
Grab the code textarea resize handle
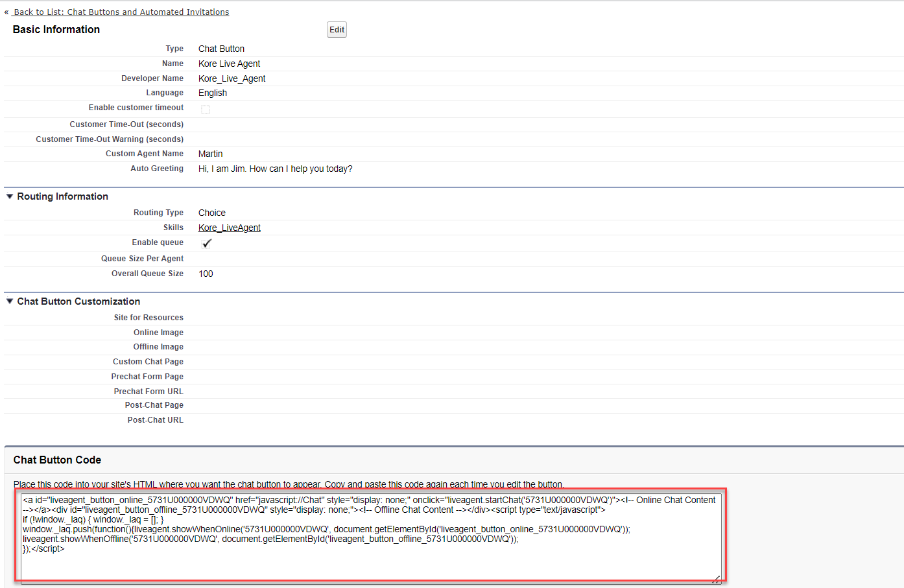716,579
